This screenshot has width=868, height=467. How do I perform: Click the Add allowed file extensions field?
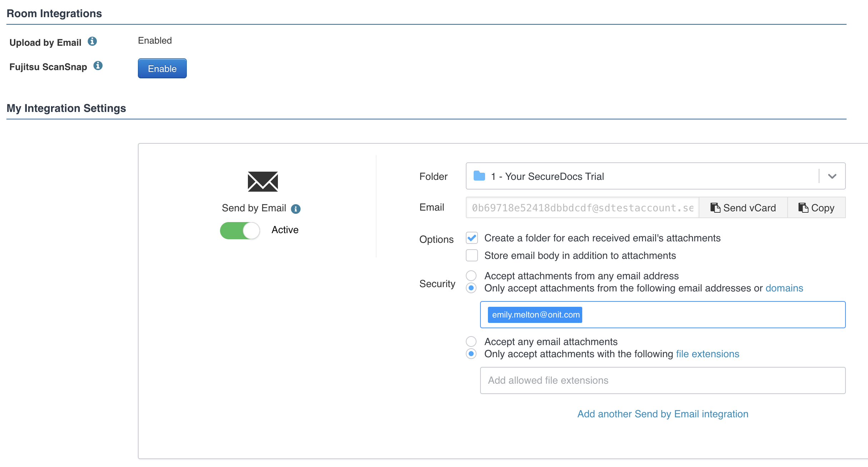663,380
